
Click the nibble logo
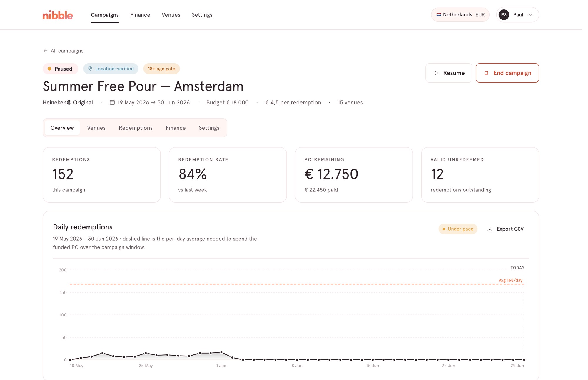(x=58, y=15)
